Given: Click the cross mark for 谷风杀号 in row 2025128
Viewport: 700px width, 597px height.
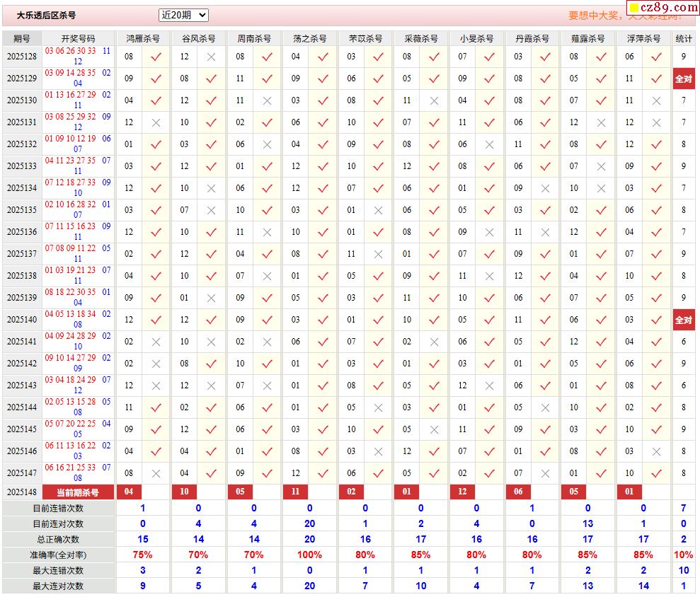Looking at the screenshot, I should pyautogui.click(x=211, y=57).
